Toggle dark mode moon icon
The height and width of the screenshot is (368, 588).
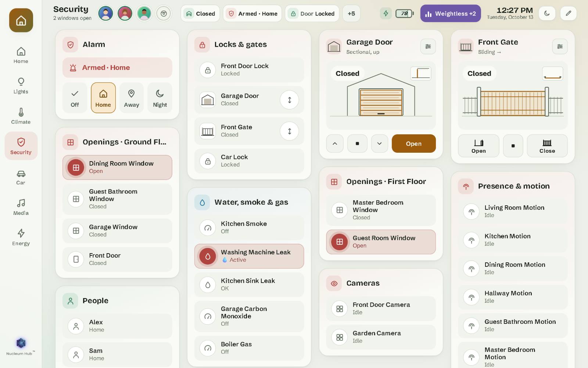pos(547,14)
